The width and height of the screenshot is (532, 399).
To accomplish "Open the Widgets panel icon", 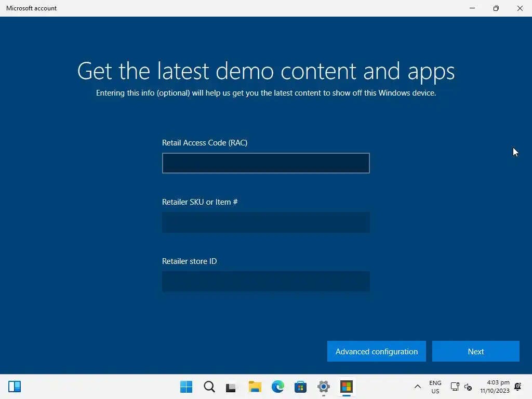I will pos(15,387).
